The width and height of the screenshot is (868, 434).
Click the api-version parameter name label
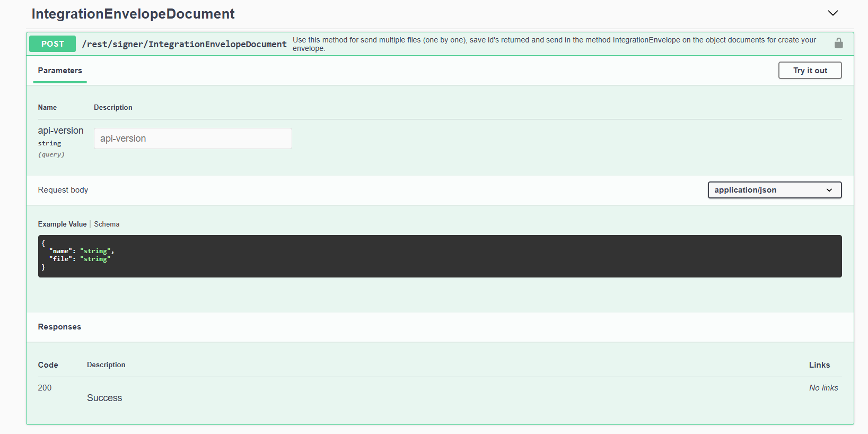pyautogui.click(x=60, y=131)
